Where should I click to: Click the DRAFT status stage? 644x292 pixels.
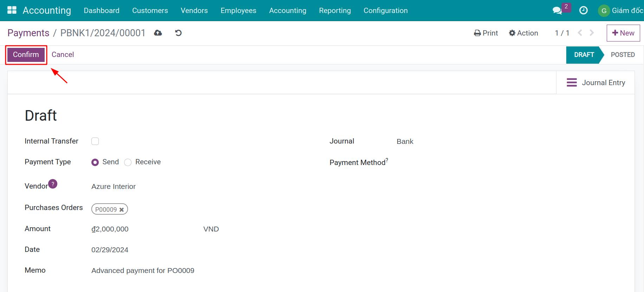(x=584, y=55)
